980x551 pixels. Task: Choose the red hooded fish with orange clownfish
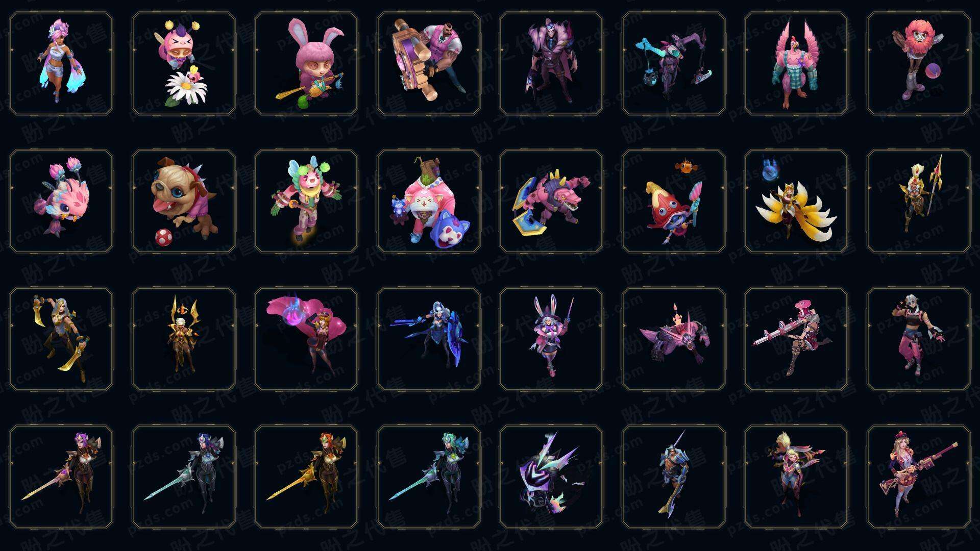[674, 202]
